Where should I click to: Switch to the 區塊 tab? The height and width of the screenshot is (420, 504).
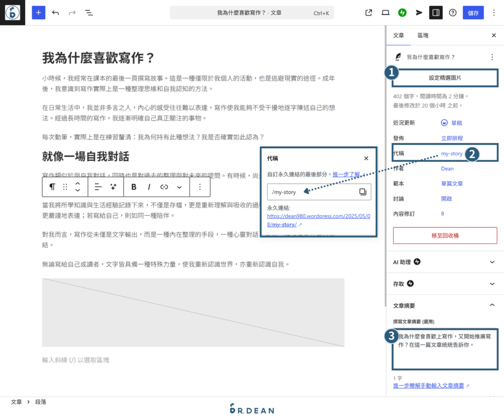(423, 35)
